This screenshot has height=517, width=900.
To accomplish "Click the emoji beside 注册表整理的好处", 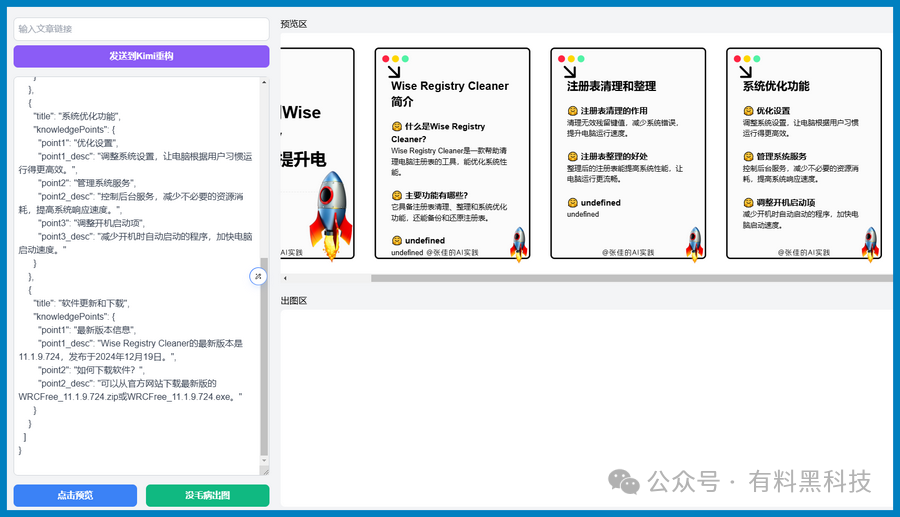I will 572,156.
